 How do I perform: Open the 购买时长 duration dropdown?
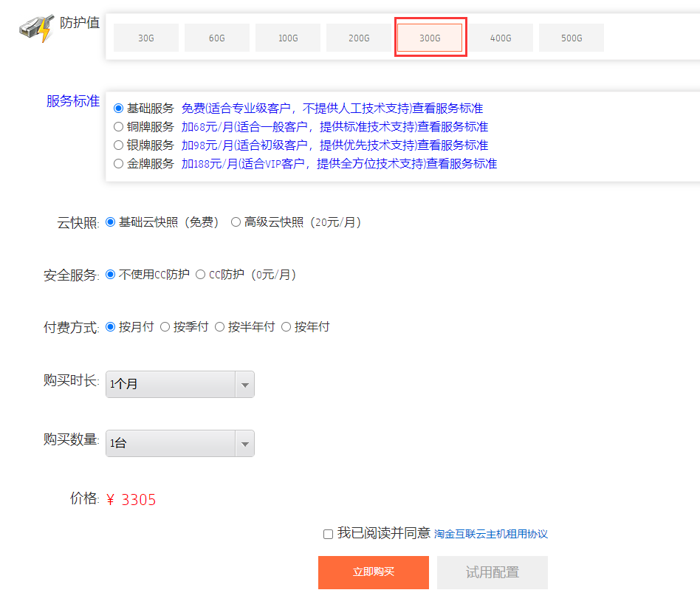(x=180, y=384)
